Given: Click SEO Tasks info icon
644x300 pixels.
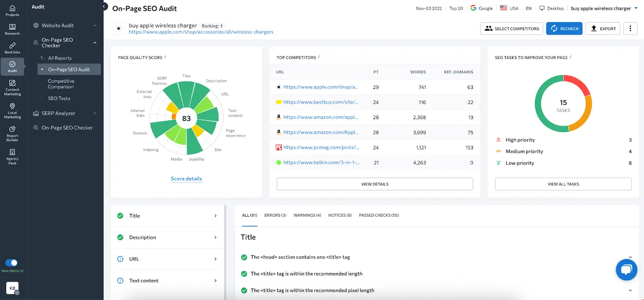Looking at the screenshot, I should point(570,57).
